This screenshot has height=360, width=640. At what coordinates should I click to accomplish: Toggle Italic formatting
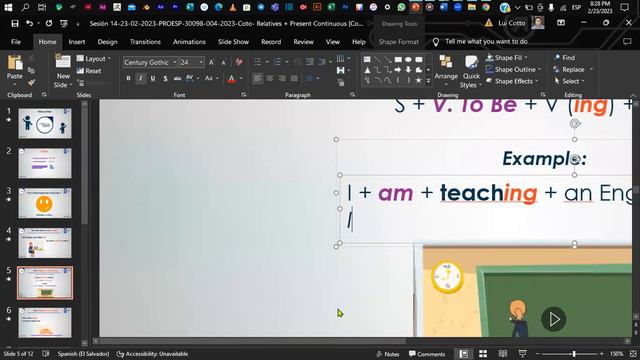(140, 78)
